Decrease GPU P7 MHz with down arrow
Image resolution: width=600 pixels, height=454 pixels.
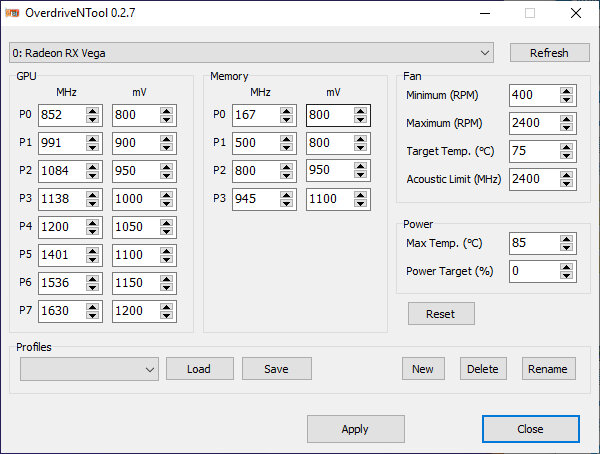92,315
